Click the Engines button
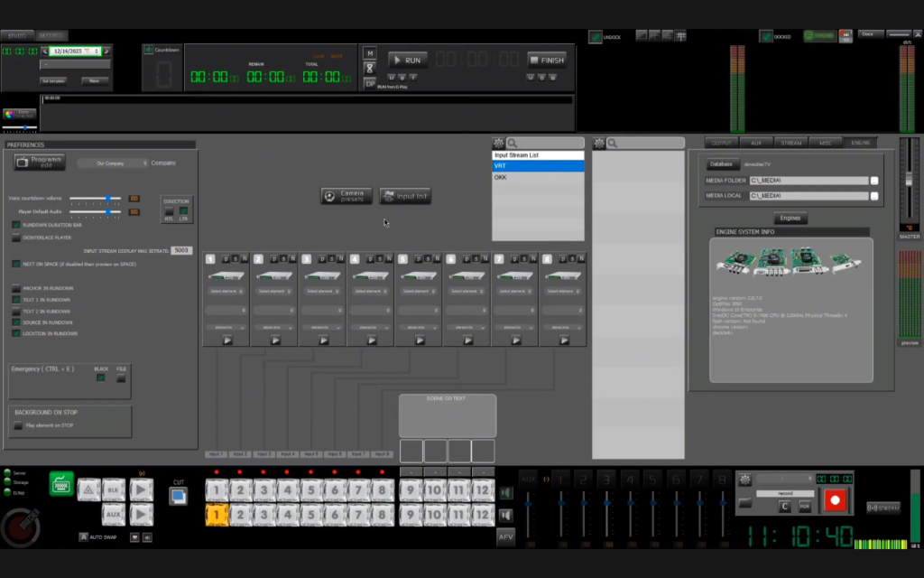This screenshot has width=924, height=578. coord(790,219)
